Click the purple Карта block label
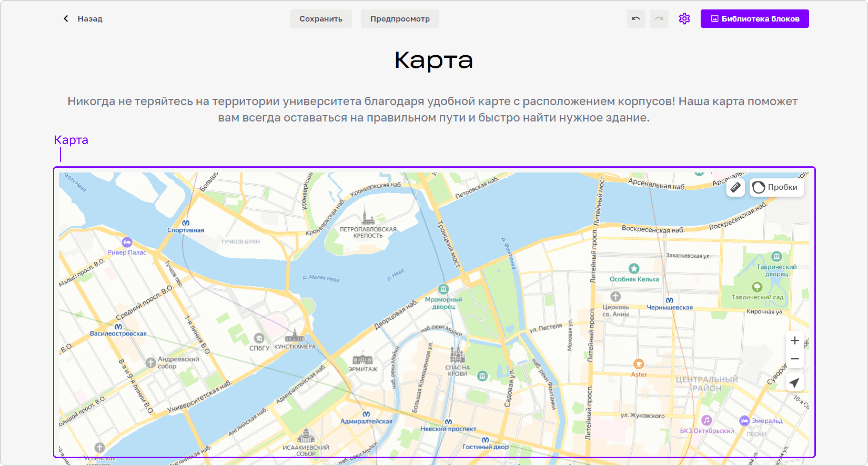 [71, 140]
